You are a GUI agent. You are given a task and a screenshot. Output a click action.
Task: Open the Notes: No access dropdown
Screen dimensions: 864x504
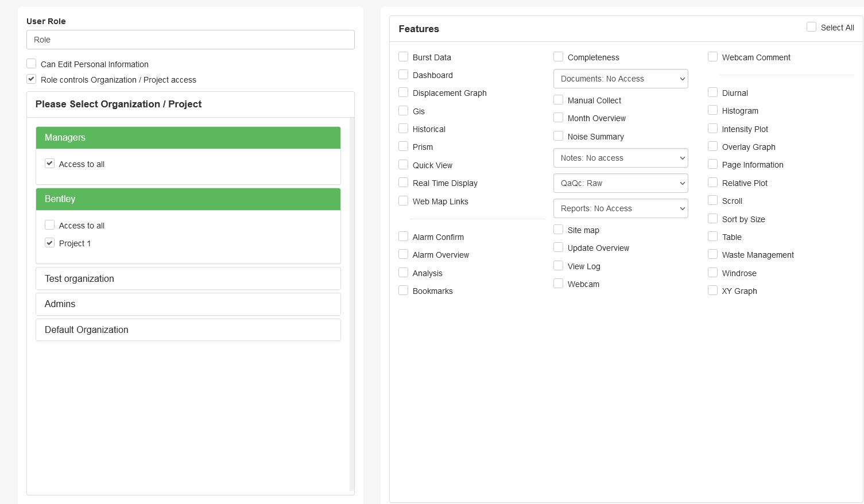pos(621,158)
